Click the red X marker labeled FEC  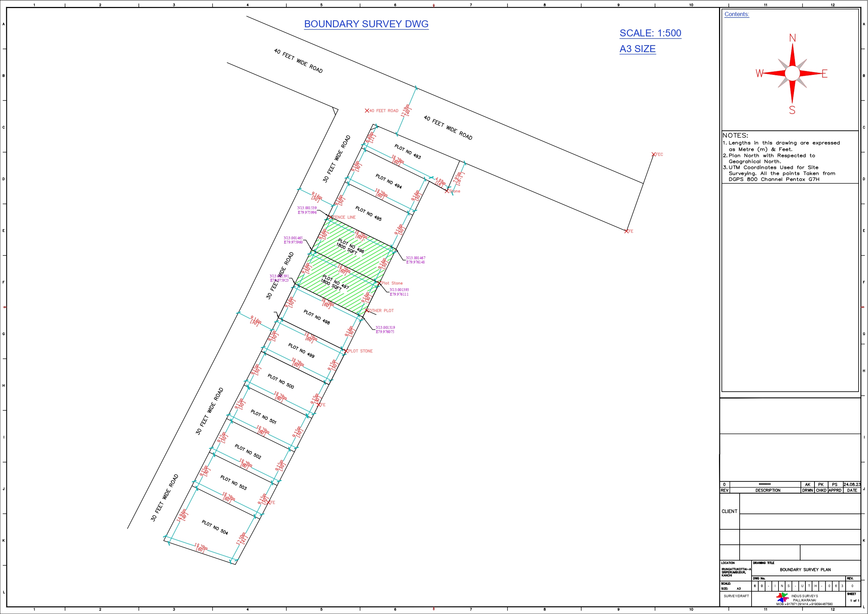coord(654,154)
